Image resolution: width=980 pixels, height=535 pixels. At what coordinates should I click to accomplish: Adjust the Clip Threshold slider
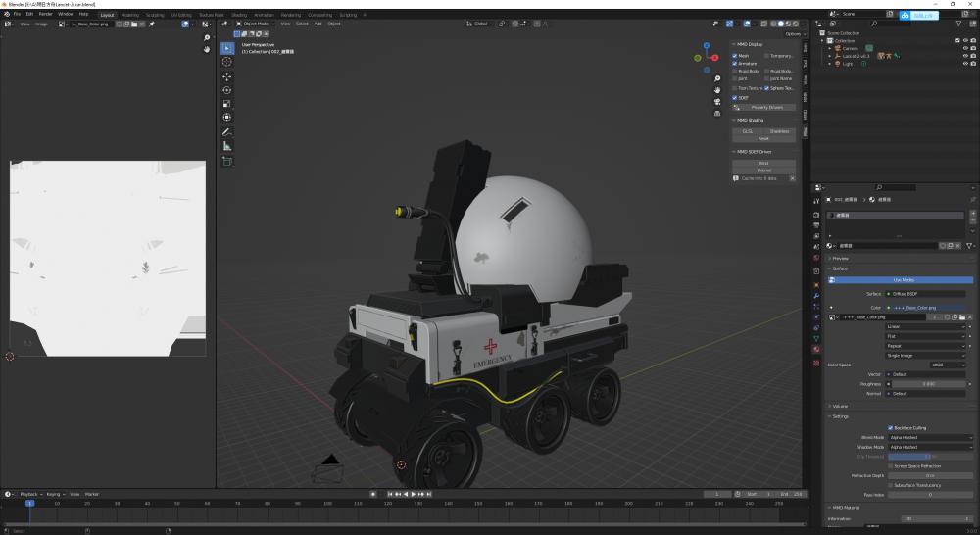[x=931, y=457]
